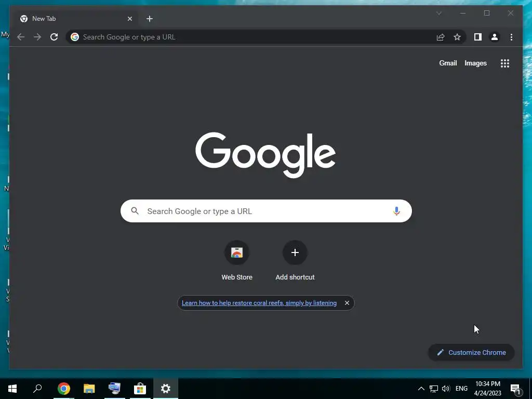This screenshot has width=532, height=399.
Task: Open a new tab with plus button
Action: (x=150, y=19)
